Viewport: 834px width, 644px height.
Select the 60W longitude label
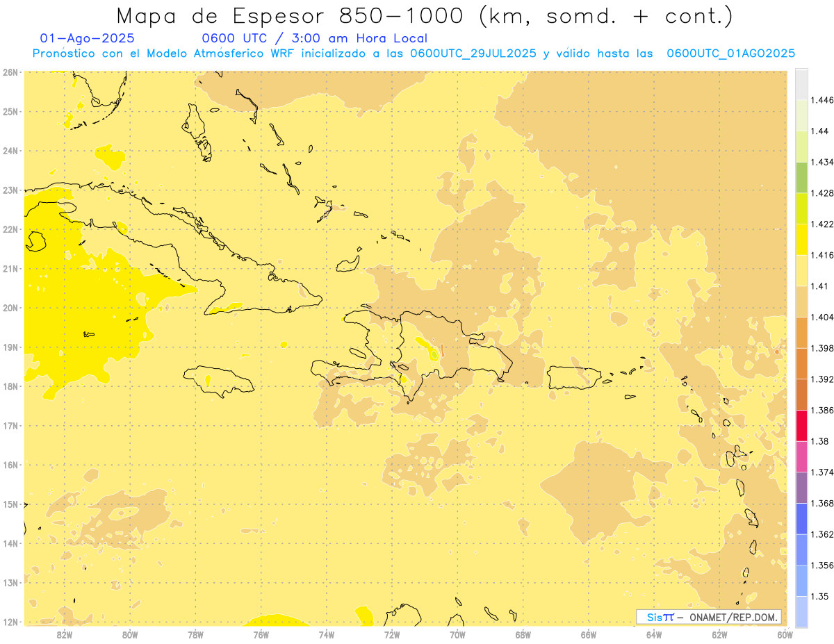coord(785,634)
